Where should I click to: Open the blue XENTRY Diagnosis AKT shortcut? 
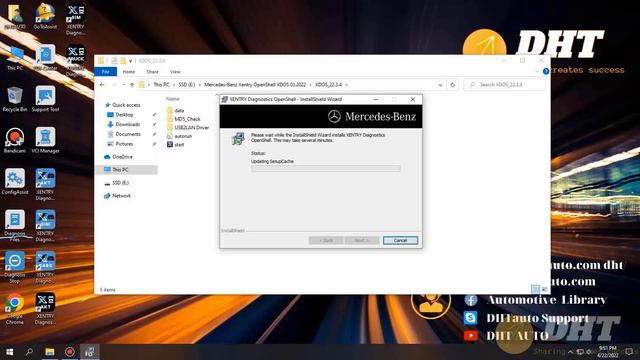(45, 184)
